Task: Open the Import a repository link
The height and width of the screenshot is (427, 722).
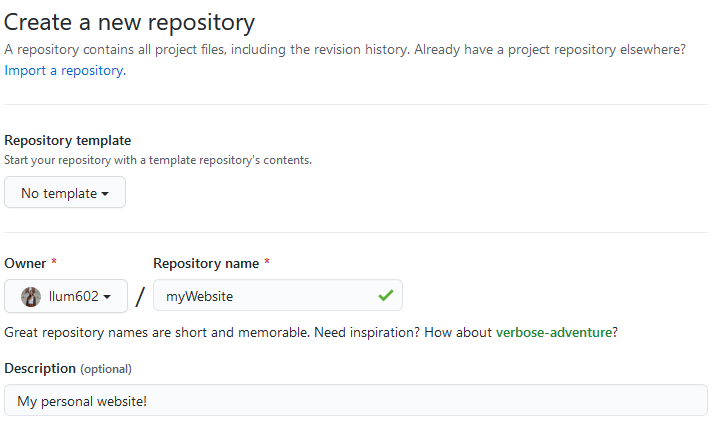Action: point(65,70)
